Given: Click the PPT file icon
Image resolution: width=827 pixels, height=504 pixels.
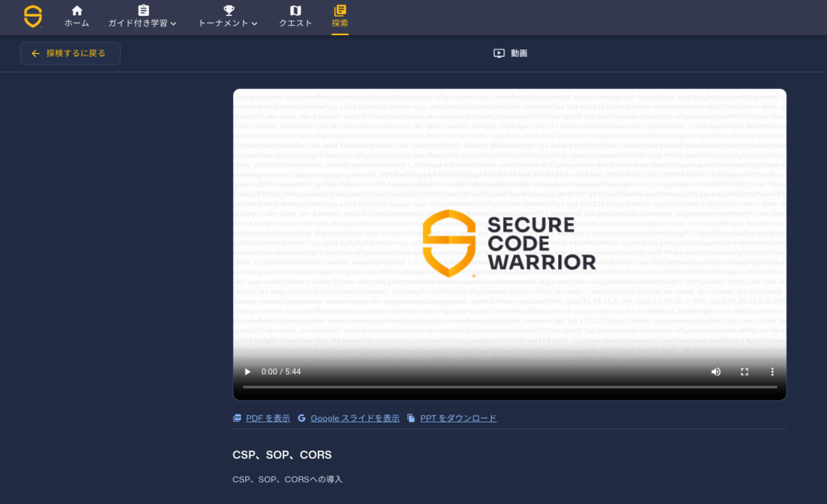Looking at the screenshot, I should coord(411,418).
